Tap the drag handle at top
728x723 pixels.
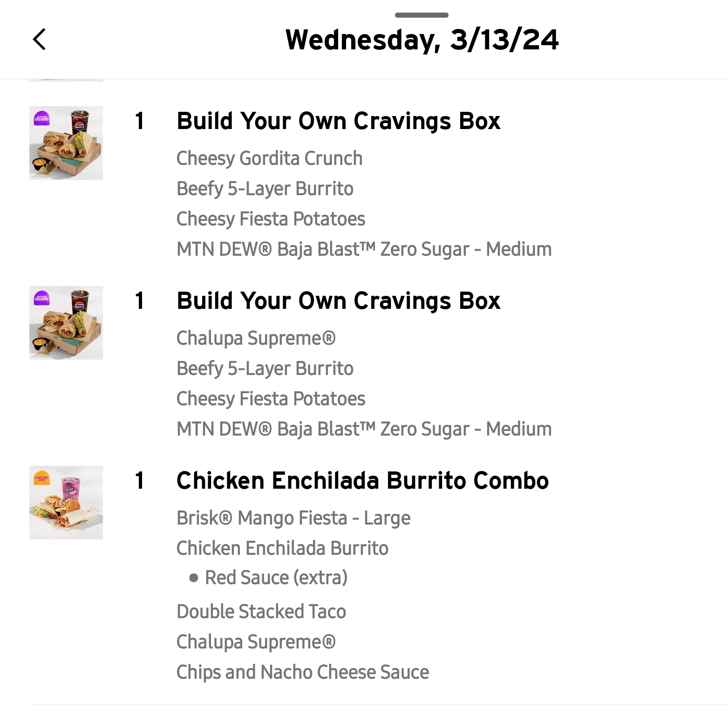tap(421, 15)
